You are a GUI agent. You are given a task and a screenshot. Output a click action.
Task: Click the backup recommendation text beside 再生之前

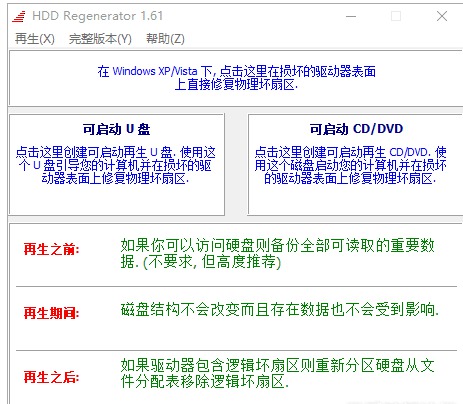[x=278, y=254]
